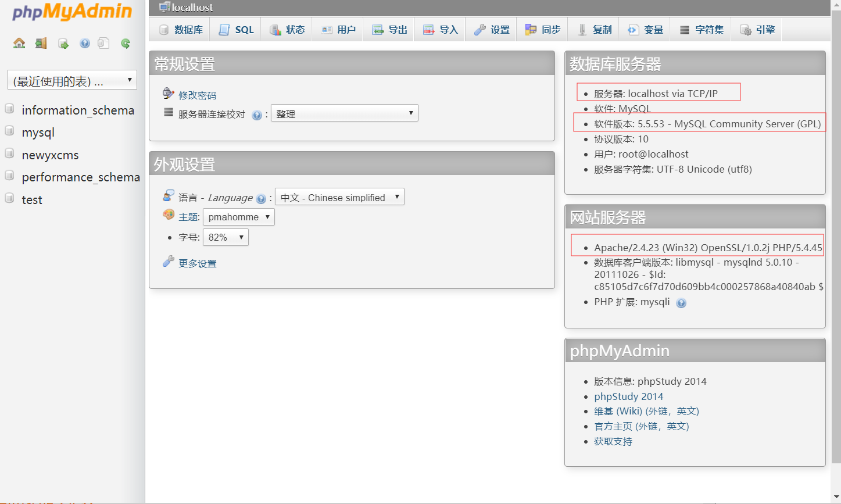This screenshot has width=841, height=504.
Task: Click the 服务器字符集 UTF-8 Unicode line
Action: (x=673, y=169)
